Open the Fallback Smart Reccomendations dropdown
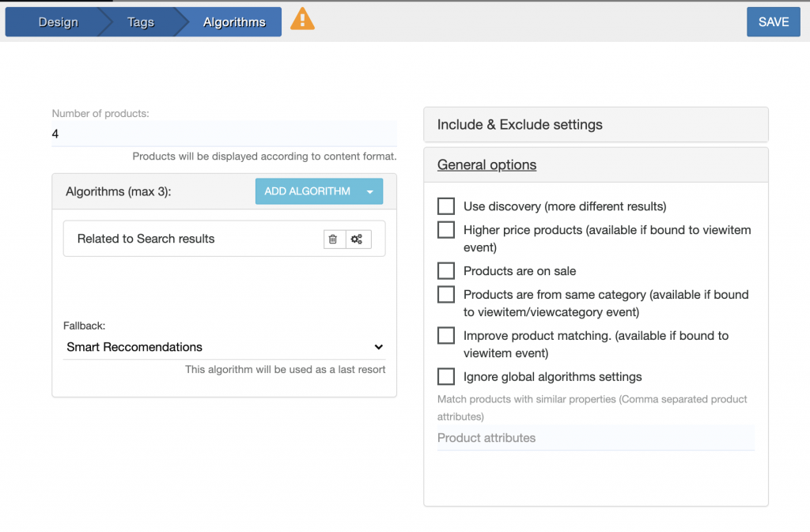Viewport: 810px width, 532px height. coord(224,347)
